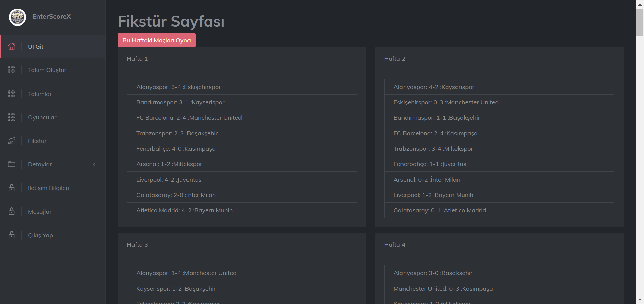Select the Oyuncular grid icon
Image resolution: width=644 pixels, height=304 pixels.
[x=12, y=117]
